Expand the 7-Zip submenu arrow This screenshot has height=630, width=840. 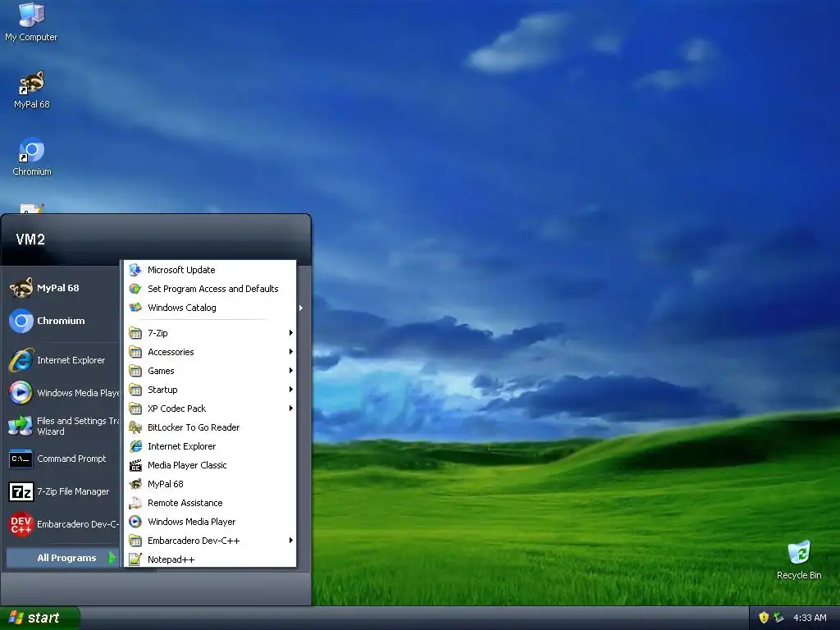pyautogui.click(x=291, y=333)
